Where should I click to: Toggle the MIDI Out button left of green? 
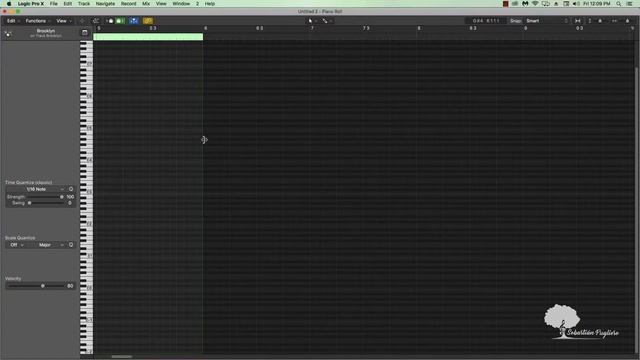coord(110,21)
